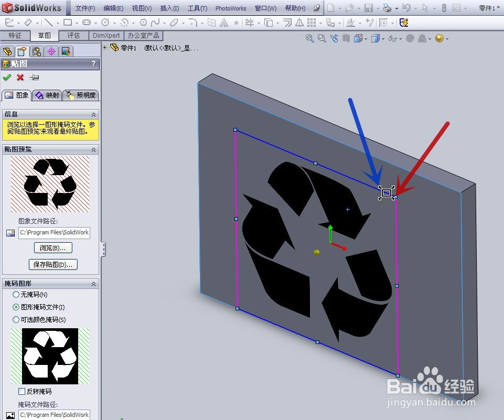504x420 pixels.
Task: Switch to the 映射 mapping tab
Action: (47, 95)
